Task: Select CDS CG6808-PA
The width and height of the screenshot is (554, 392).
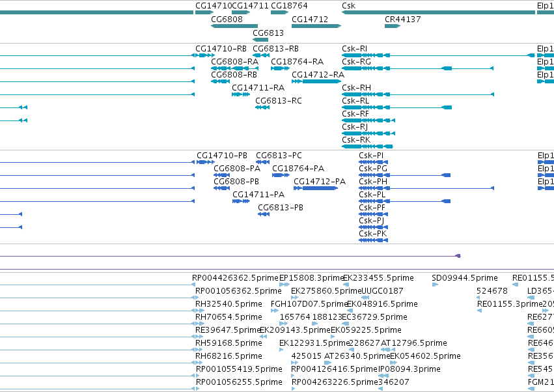Action: click(x=237, y=169)
